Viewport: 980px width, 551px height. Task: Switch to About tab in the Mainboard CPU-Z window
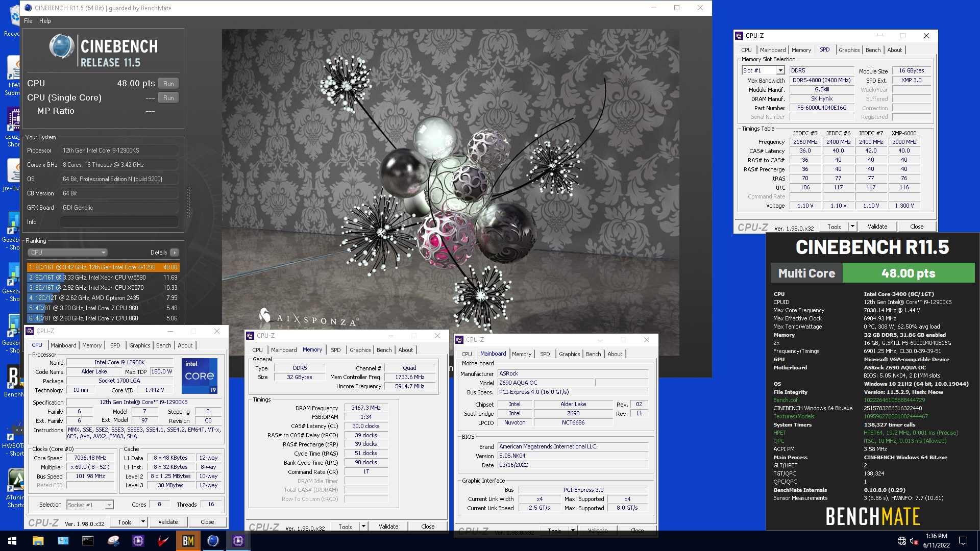(x=615, y=354)
